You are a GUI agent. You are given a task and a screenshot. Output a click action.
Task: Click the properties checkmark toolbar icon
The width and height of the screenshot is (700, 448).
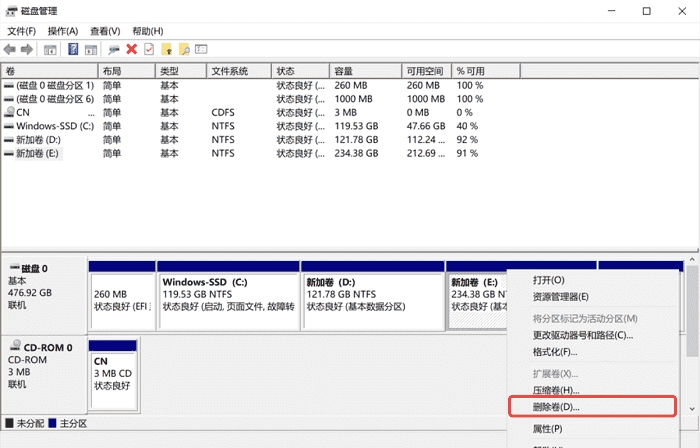pos(149,49)
